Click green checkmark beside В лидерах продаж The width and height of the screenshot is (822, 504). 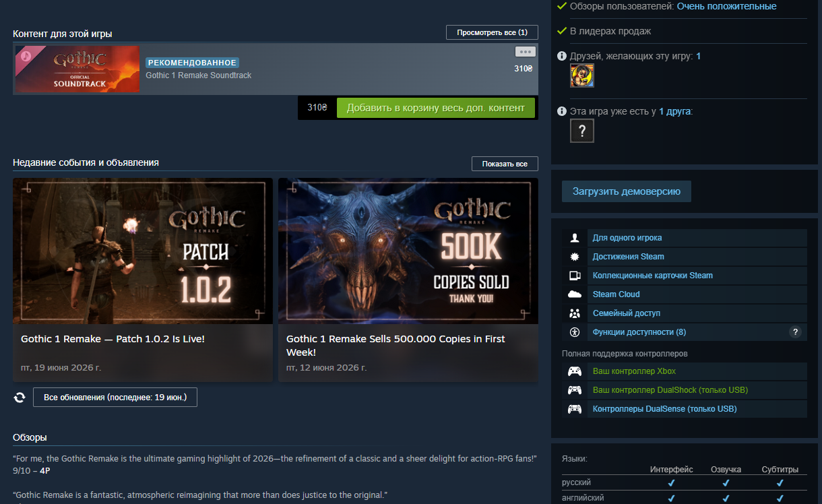(562, 31)
